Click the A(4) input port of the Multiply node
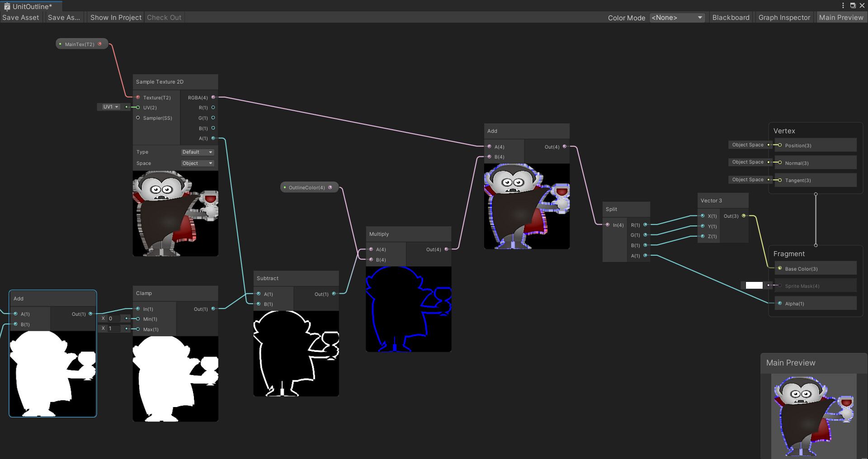Screen dimensions: 868x459 (x=371, y=249)
